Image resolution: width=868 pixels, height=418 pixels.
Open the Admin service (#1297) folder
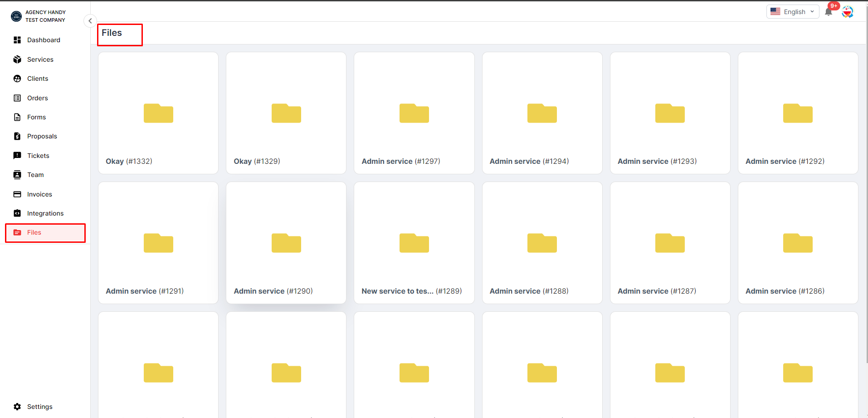[x=414, y=113]
